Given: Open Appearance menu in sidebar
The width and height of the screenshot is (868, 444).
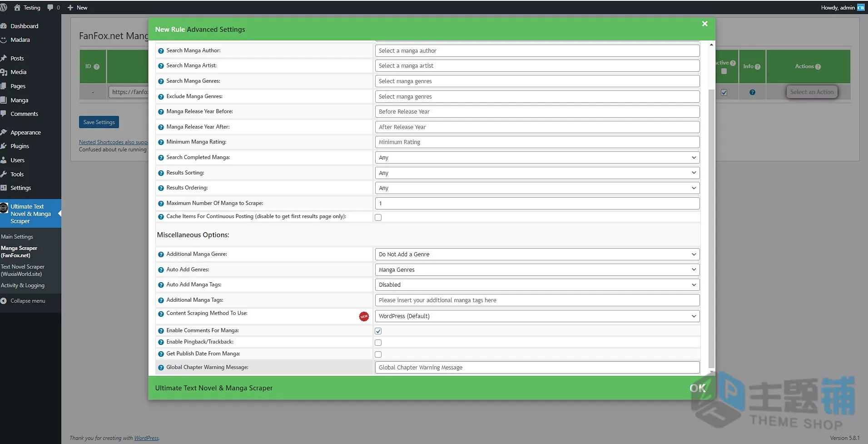Looking at the screenshot, I should point(26,133).
